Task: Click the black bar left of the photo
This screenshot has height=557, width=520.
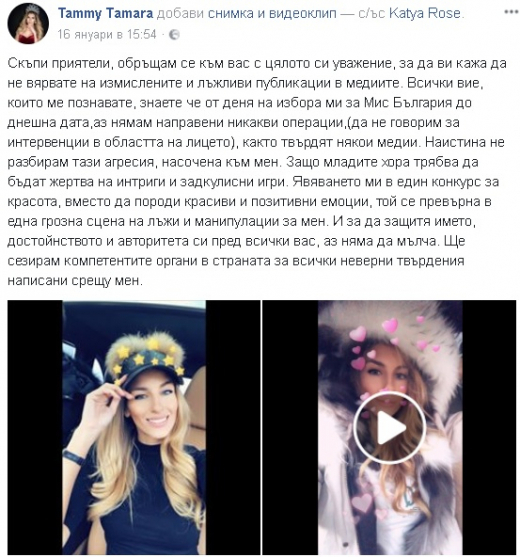Action: point(35,427)
